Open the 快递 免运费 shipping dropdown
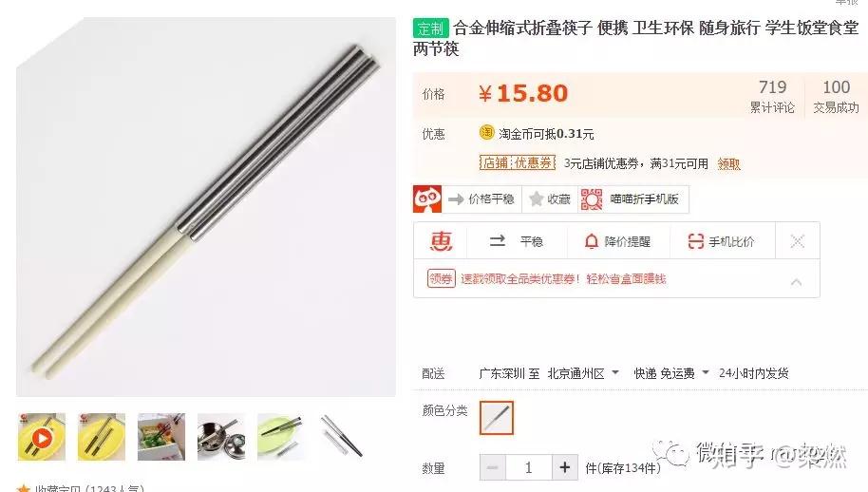 point(670,373)
